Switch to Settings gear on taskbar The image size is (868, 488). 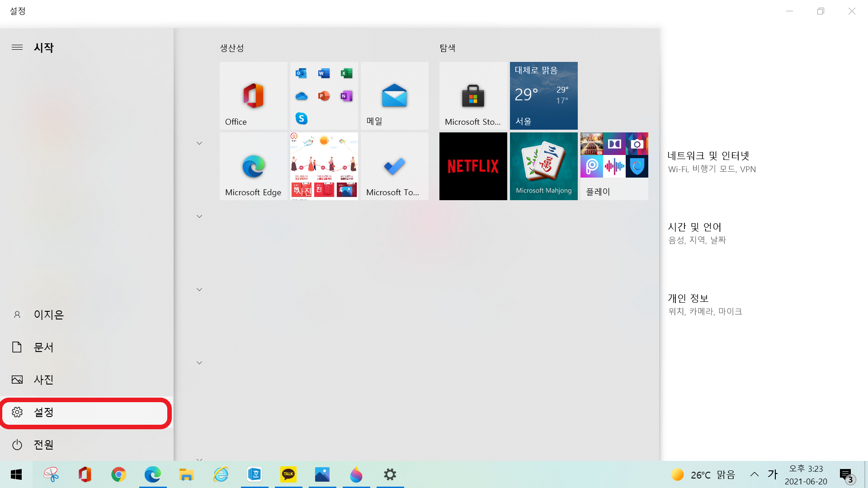390,474
